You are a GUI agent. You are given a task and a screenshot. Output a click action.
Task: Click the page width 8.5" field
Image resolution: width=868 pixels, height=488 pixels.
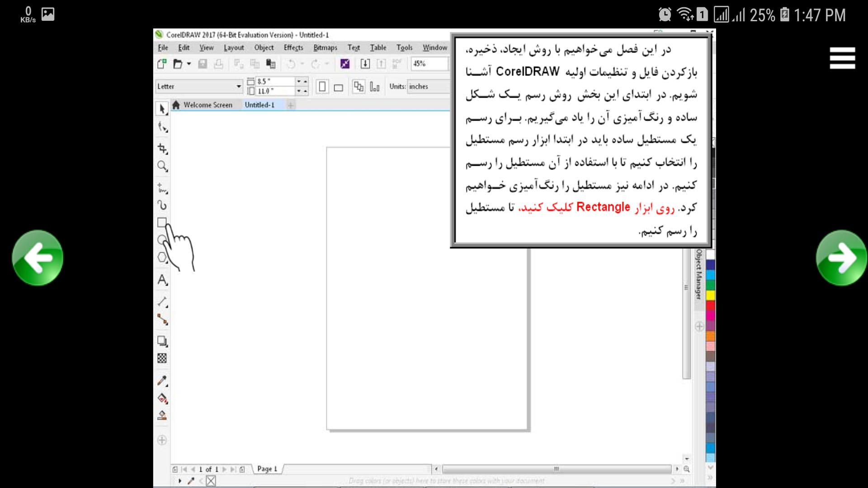[275, 81]
